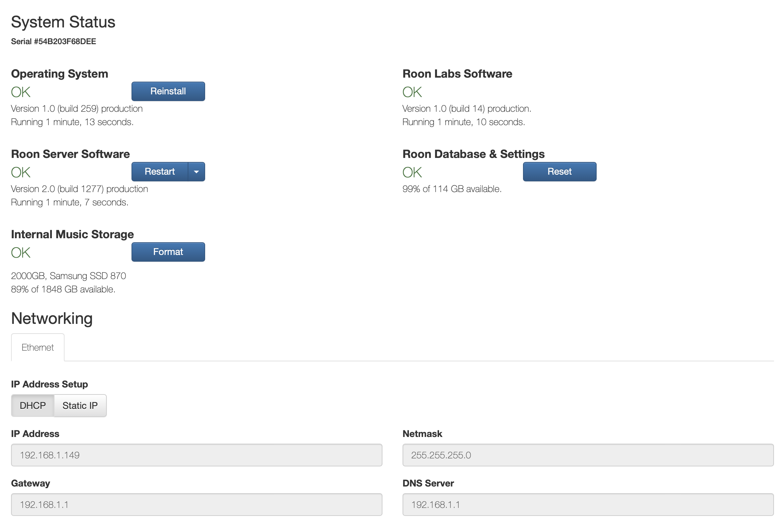Focus the Gateway input field

coord(196,504)
